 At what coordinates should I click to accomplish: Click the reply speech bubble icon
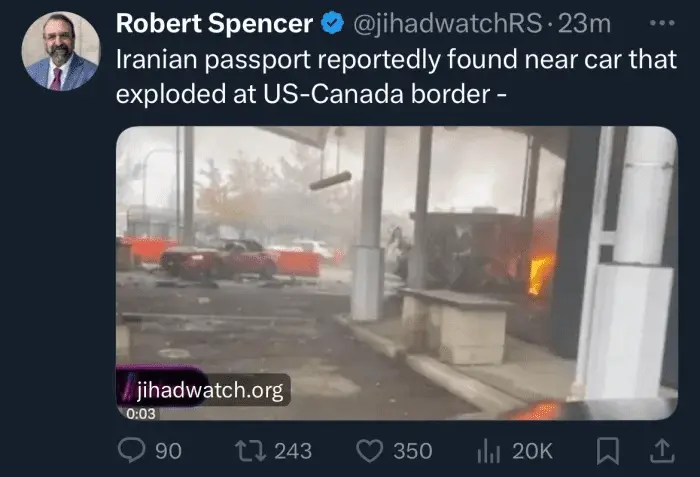(x=132, y=450)
